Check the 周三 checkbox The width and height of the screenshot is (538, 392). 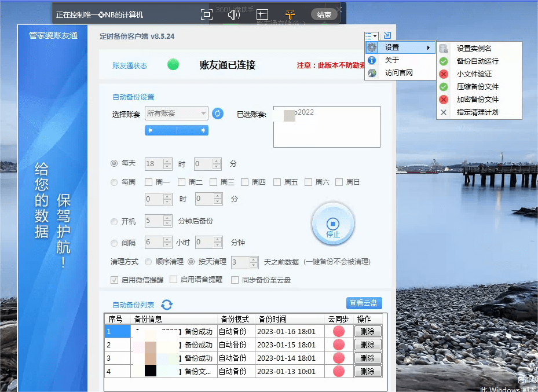click(x=214, y=182)
